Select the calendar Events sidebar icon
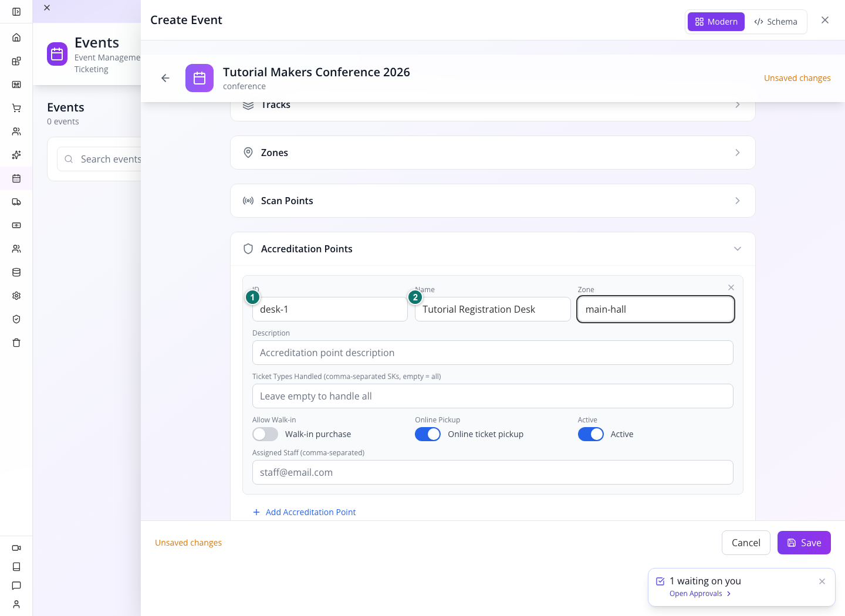 [16, 178]
